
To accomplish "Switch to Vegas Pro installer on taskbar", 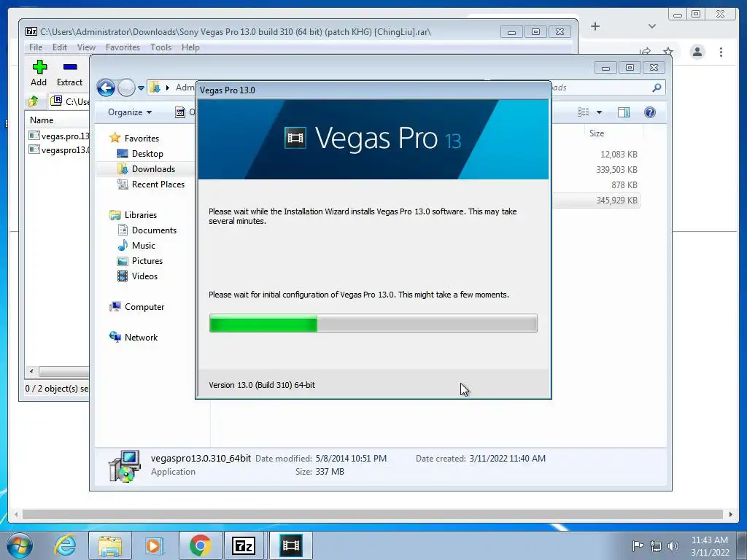I will (x=290, y=545).
